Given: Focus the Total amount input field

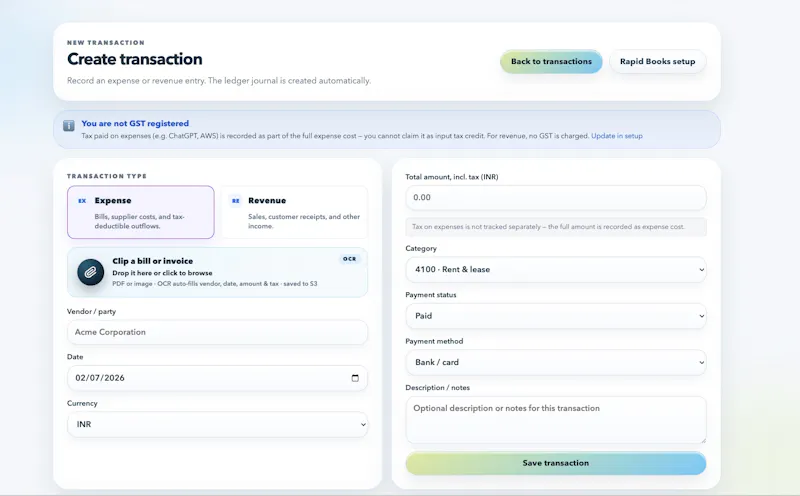Looking at the screenshot, I should pos(556,197).
